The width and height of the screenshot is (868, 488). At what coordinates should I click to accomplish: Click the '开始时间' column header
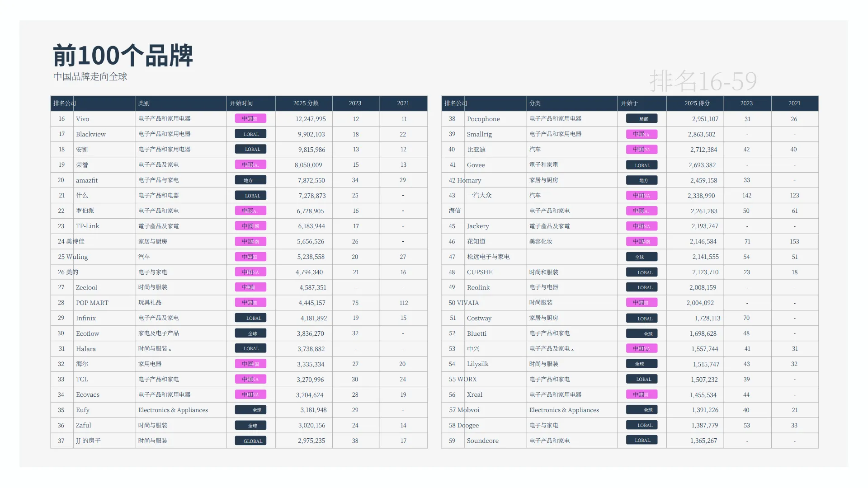[x=241, y=103]
